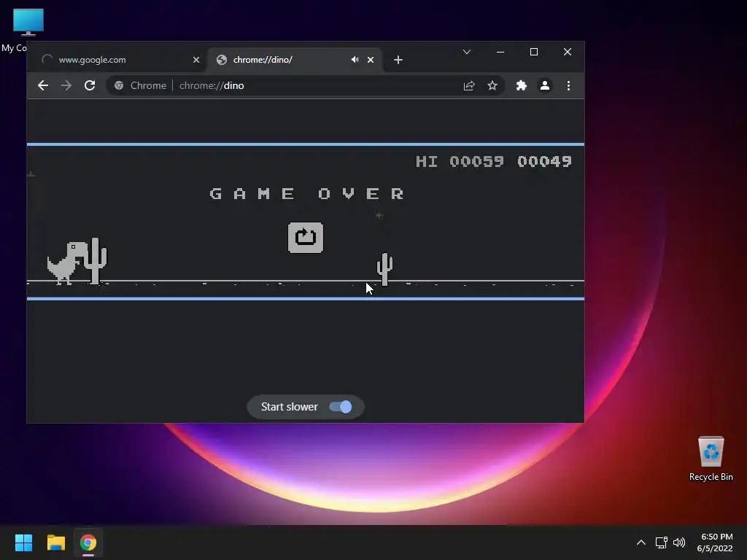Open the Windows Start menu
747x560 pixels.
(x=23, y=542)
